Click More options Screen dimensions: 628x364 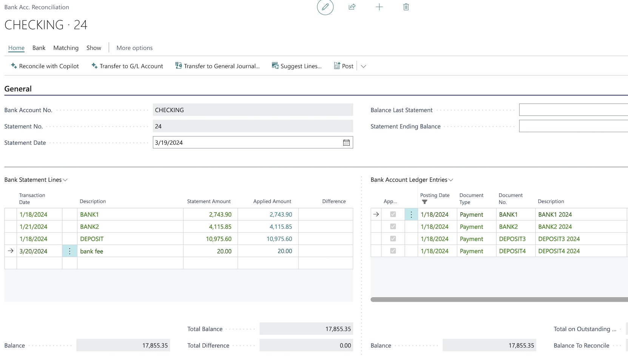(x=134, y=48)
